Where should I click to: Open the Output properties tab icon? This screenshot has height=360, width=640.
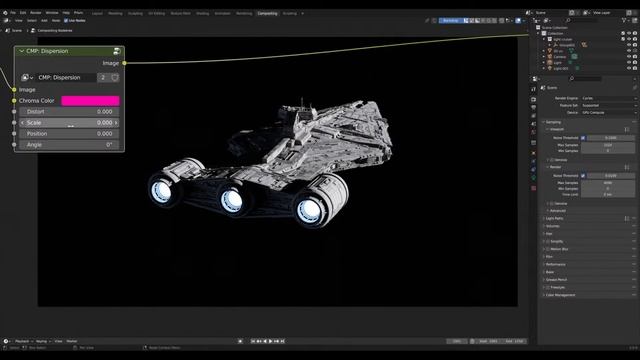[x=534, y=107]
